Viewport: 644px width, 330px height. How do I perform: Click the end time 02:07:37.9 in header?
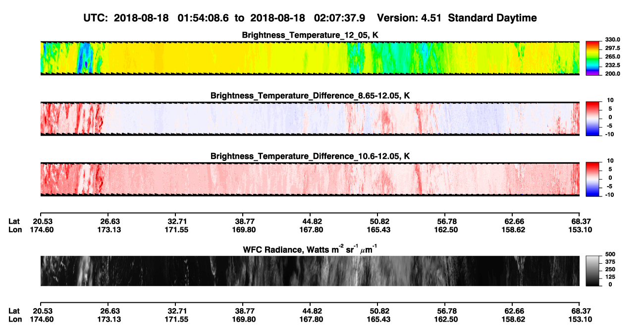point(340,18)
